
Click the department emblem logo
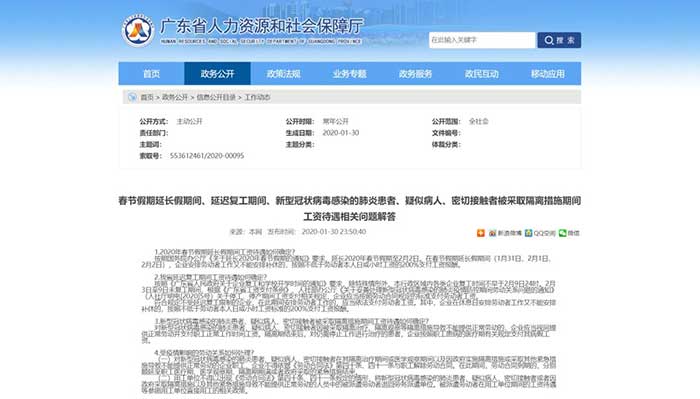138,30
